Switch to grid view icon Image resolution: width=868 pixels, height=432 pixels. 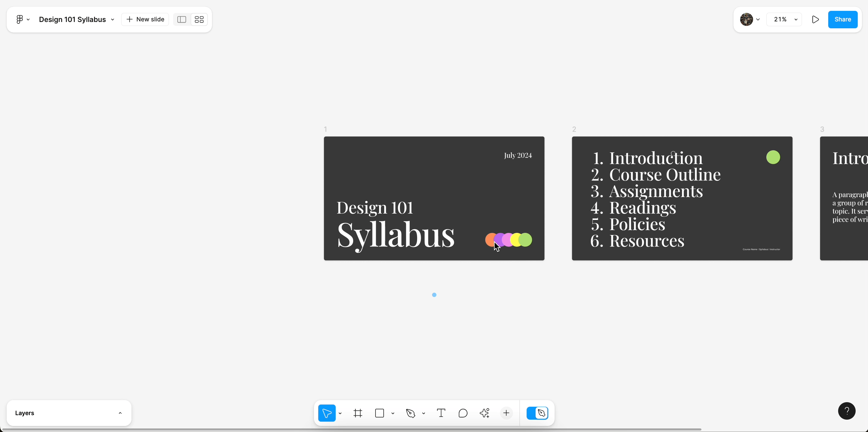[199, 20]
